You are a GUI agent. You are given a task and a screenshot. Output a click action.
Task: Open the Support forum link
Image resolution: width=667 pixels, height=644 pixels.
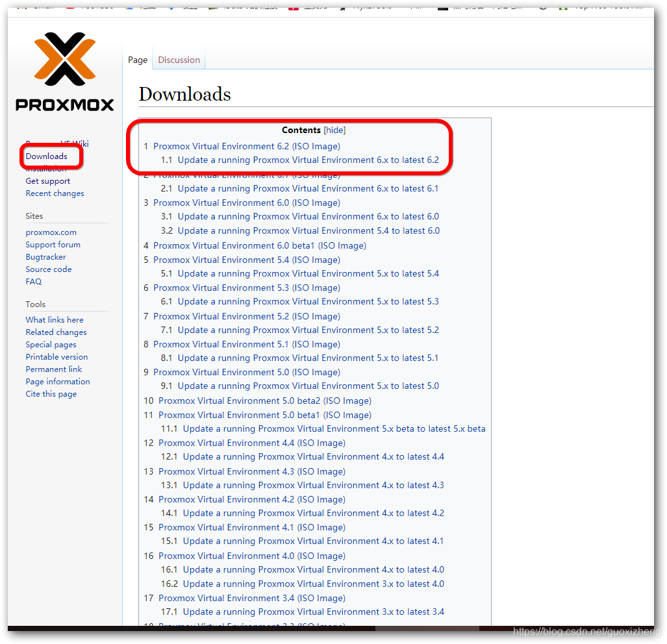[53, 244]
